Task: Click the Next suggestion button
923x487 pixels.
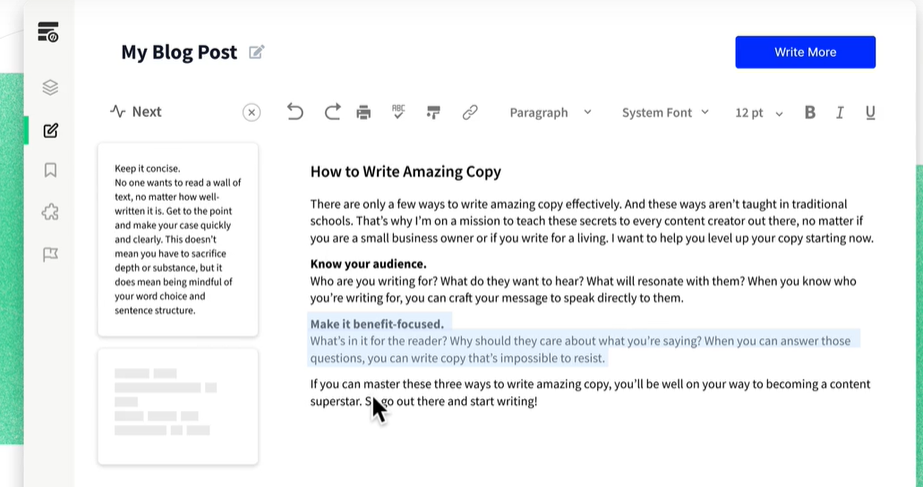Action: point(136,112)
